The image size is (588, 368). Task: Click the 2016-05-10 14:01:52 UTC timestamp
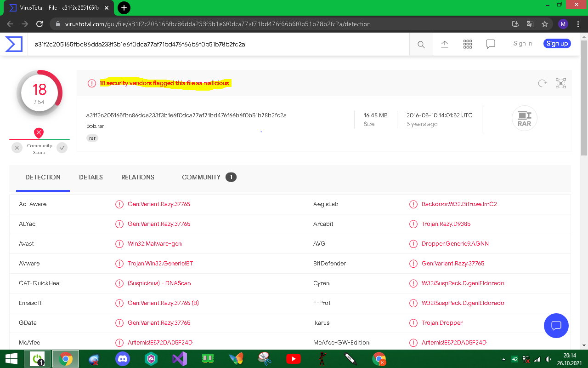coord(440,115)
